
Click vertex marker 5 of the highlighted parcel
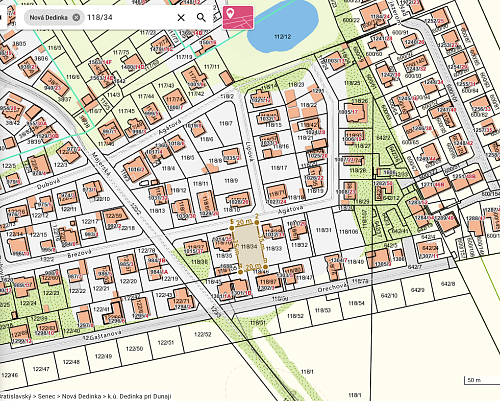coord(232,227)
